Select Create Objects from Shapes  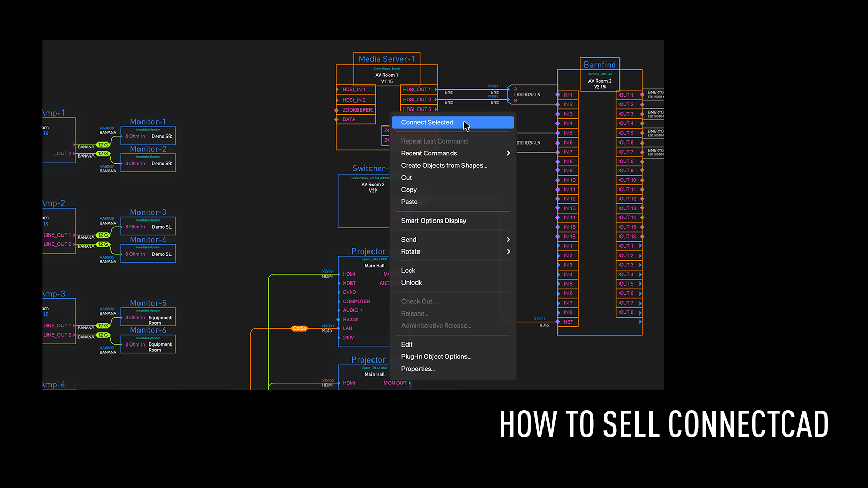tap(444, 166)
